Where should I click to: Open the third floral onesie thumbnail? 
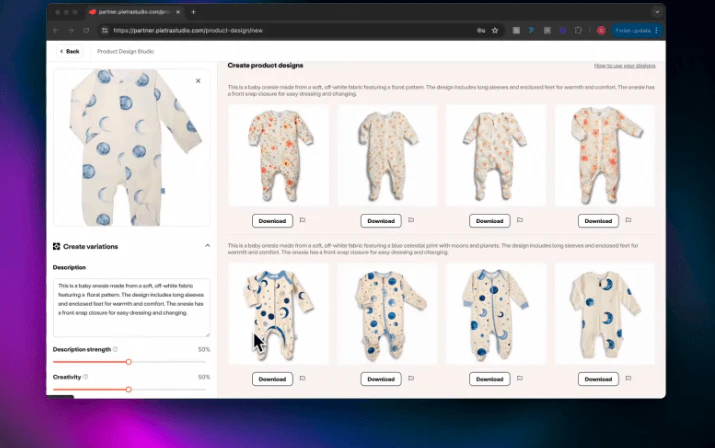click(496, 156)
